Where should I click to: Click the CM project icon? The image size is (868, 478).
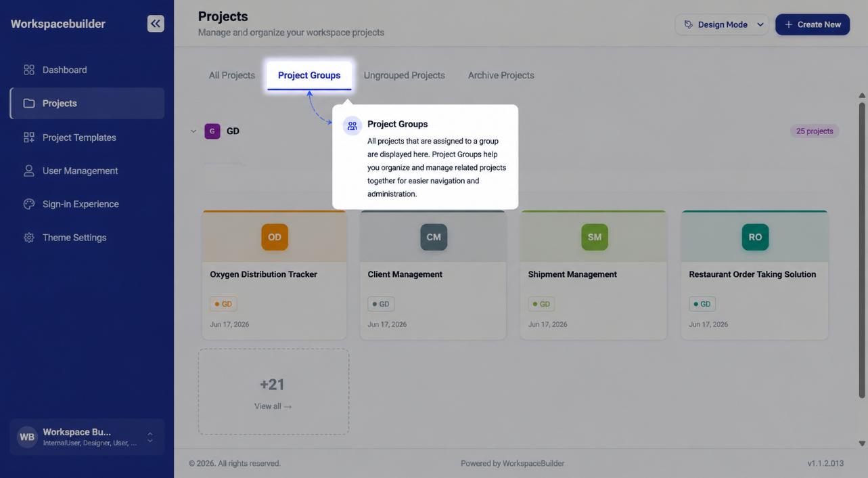pyautogui.click(x=434, y=237)
